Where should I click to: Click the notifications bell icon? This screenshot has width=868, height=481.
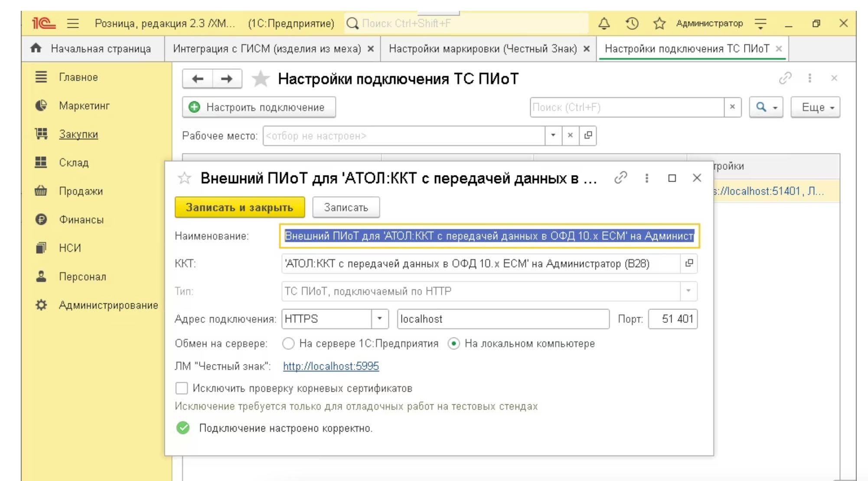[604, 23]
